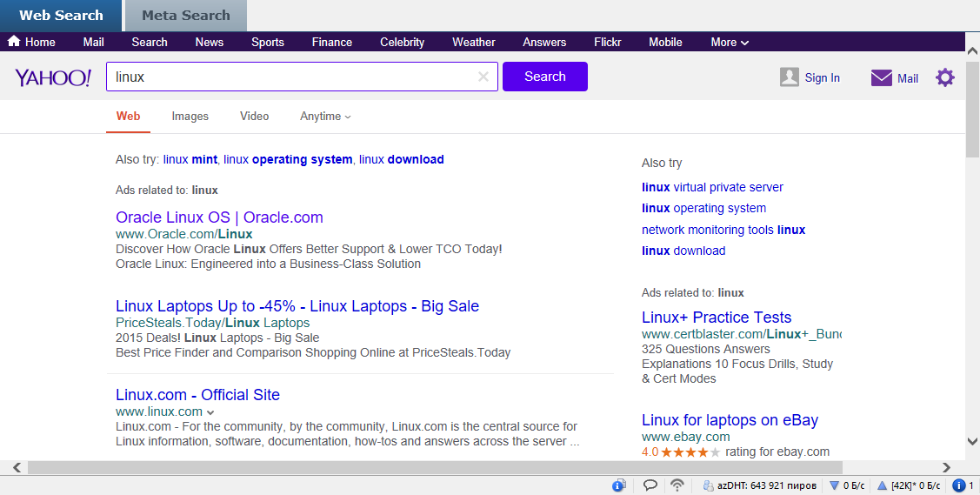Switch to the Meta Search tab
The image size is (980, 495).
coord(186,16)
